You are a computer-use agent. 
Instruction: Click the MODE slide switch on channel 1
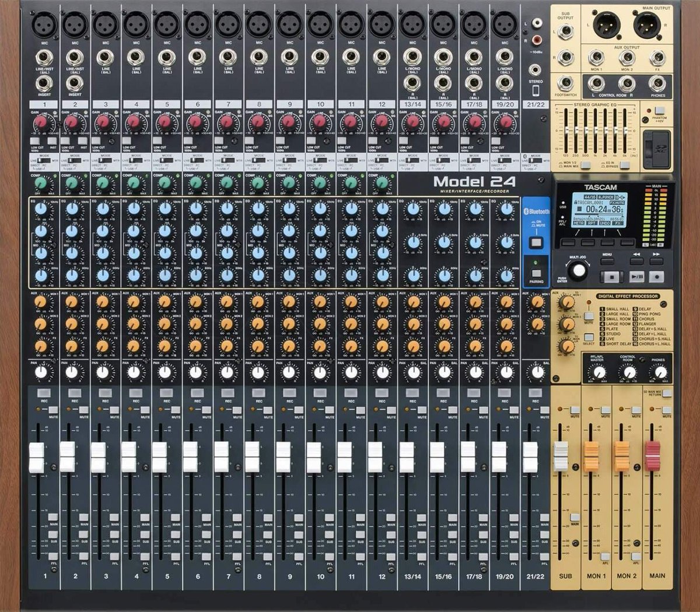43,160
